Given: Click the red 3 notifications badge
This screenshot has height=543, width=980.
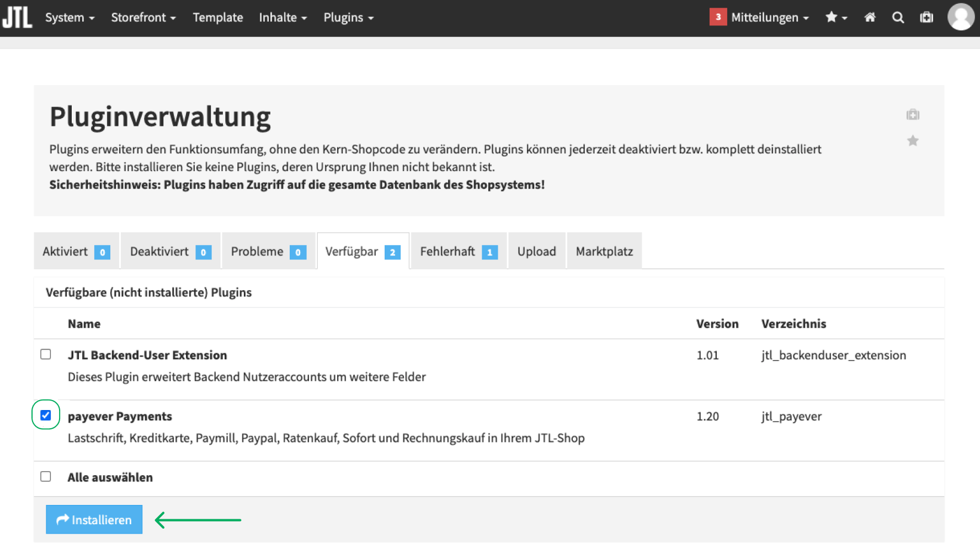Looking at the screenshot, I should point(718,17).
